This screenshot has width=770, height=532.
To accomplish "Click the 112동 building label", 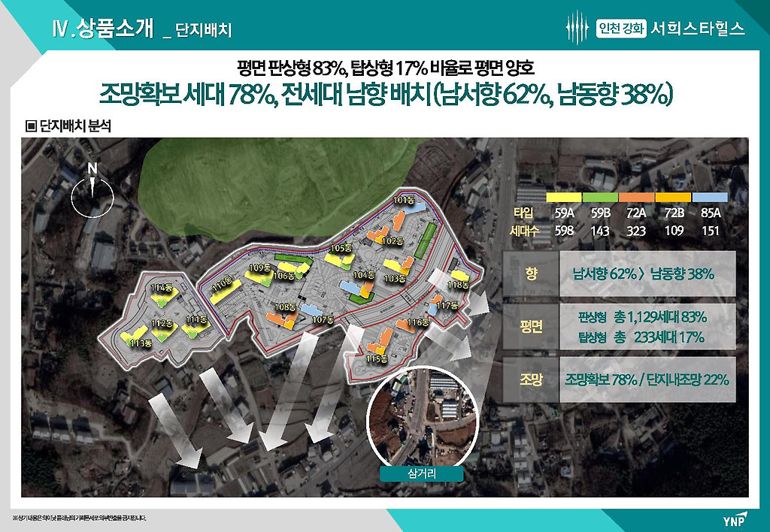I will click(x=162, y=323).
